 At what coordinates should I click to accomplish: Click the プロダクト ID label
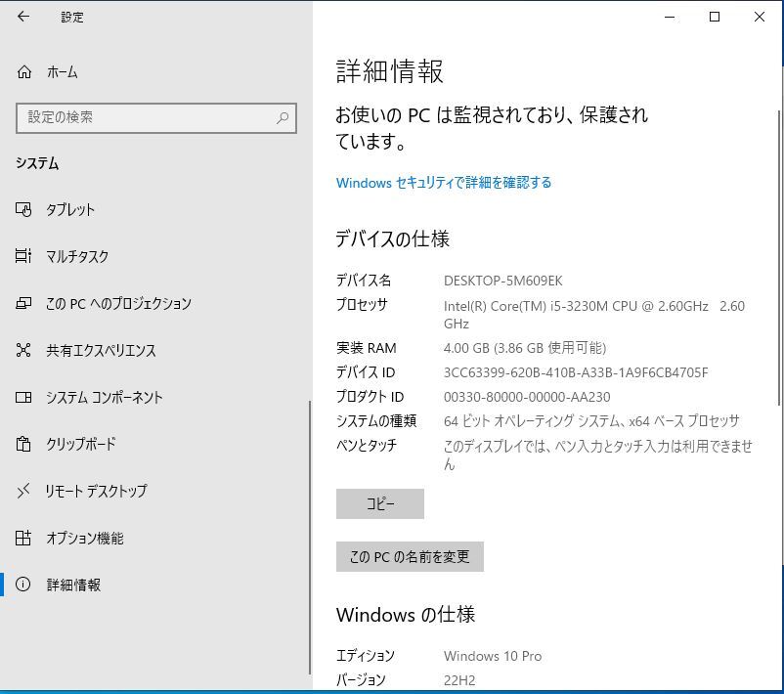[x=370, y=397]
